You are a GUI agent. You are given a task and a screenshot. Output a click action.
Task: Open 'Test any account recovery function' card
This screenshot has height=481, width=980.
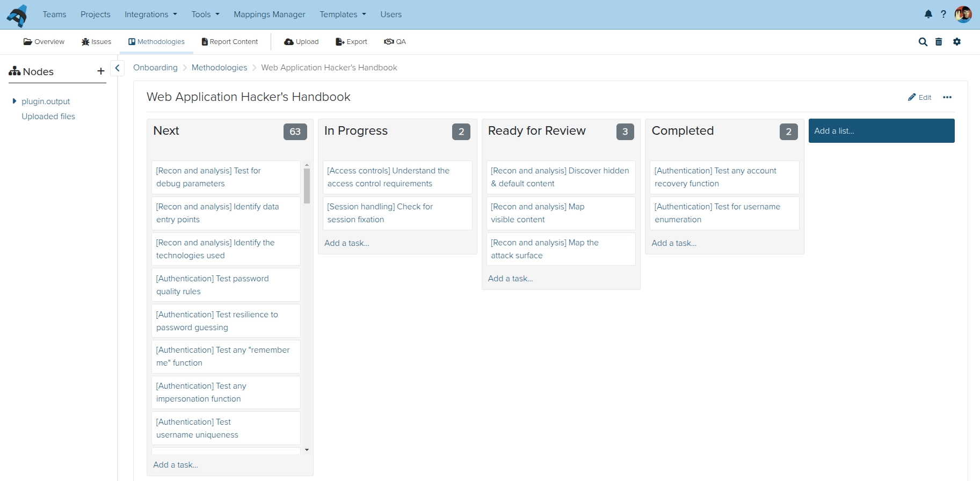pyautogui.click(x=724, y=177)
